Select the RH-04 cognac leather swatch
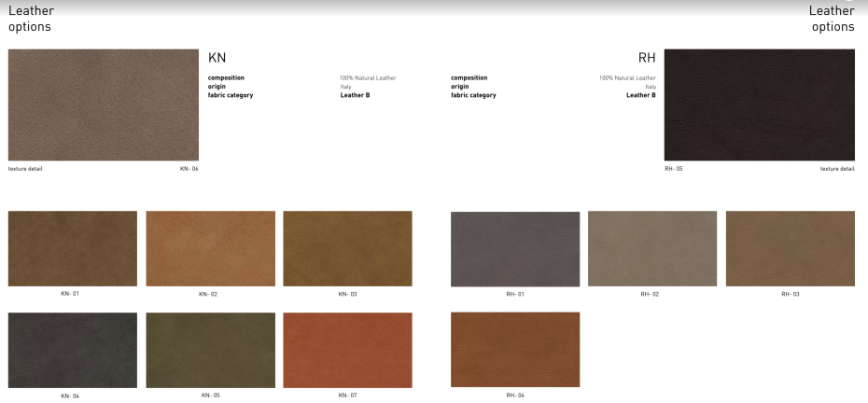This screenshot has width=868, height=403. (515, 349)
